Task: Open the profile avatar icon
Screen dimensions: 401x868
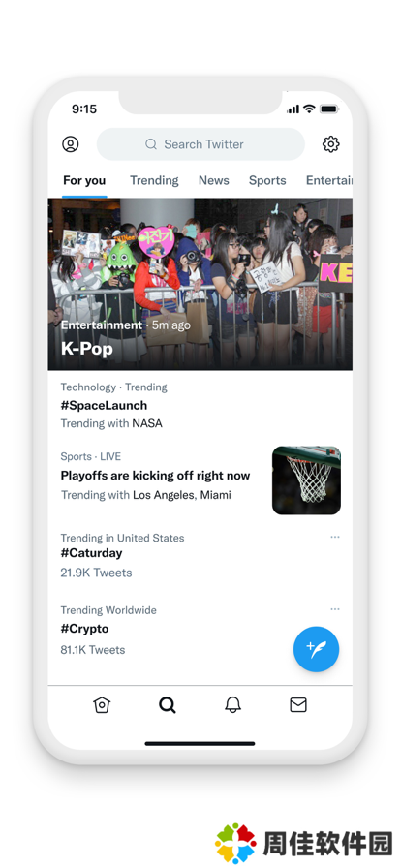Action: 71,144
